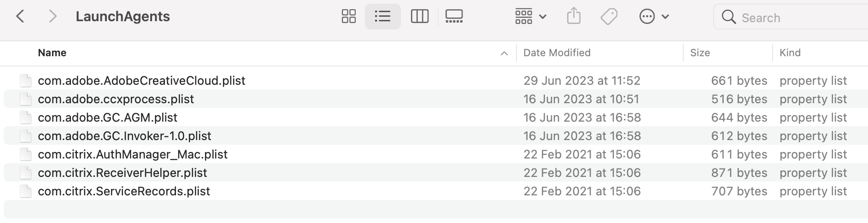Switch to column view
This screenshot has width=868, height=223.
tap(419, 17)
